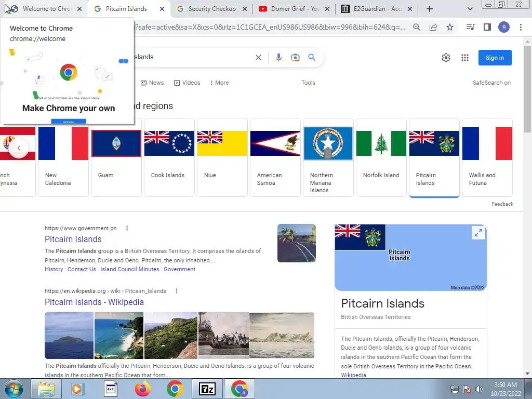The height and width of the screenshot is (399, 532).
Task: Open Chrome profile avatar
Action: [504, 27]
